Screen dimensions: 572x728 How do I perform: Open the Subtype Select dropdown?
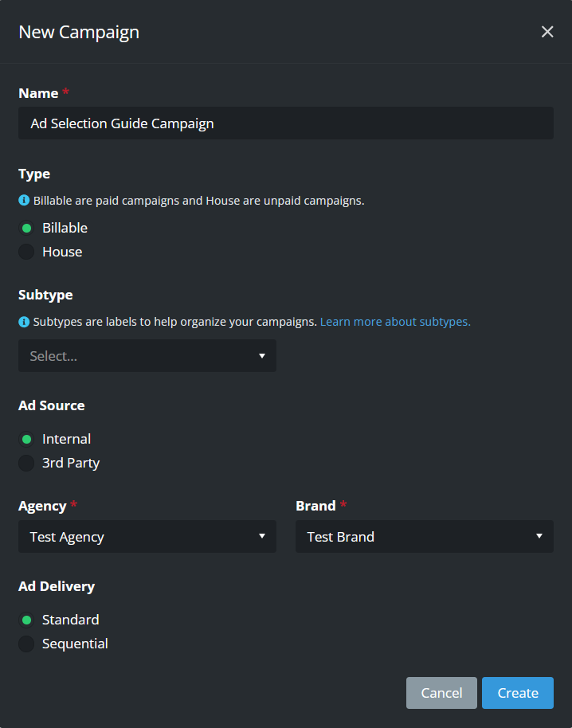(x=147, y=356)
